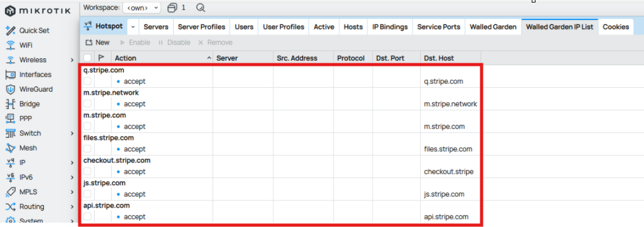Check the m.stripe.network row checkbox
This screenshot has width=644, height=227.
[88, 104]
